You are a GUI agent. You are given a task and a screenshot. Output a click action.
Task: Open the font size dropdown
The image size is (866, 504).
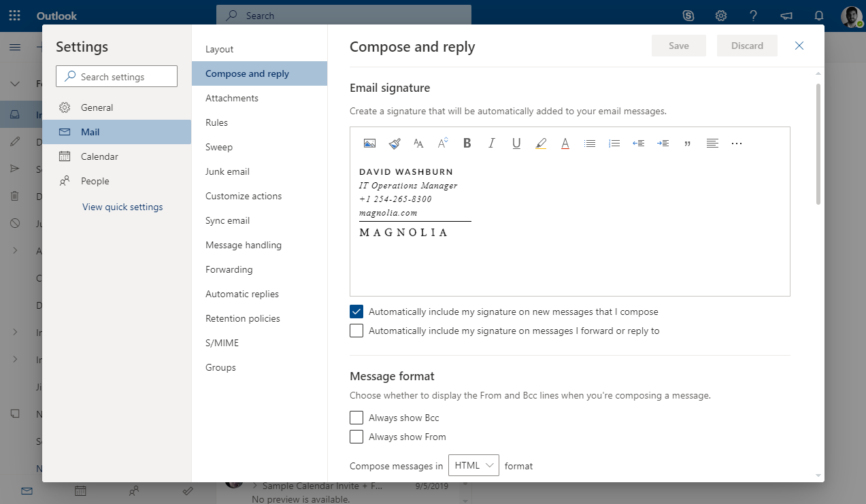point(418,144)
